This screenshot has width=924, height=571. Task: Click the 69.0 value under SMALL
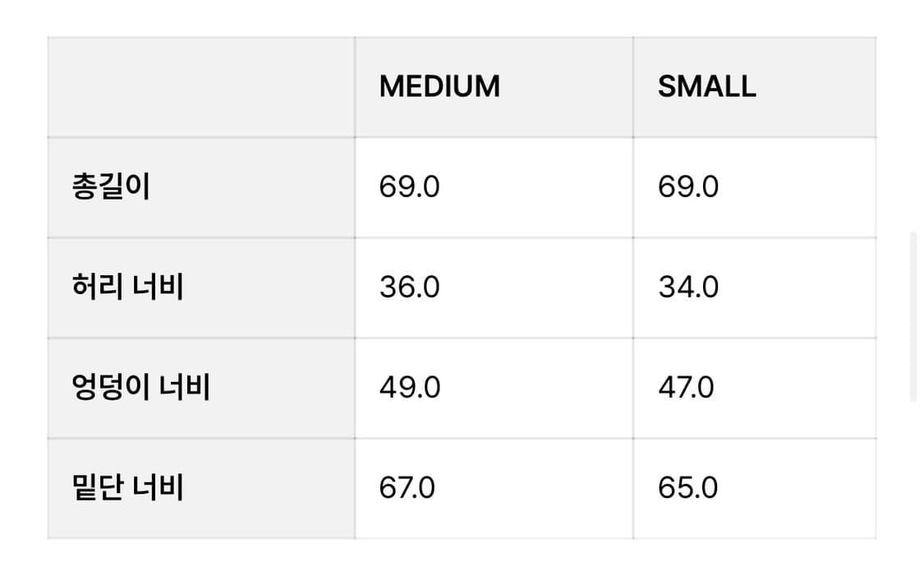click(687, 187)
